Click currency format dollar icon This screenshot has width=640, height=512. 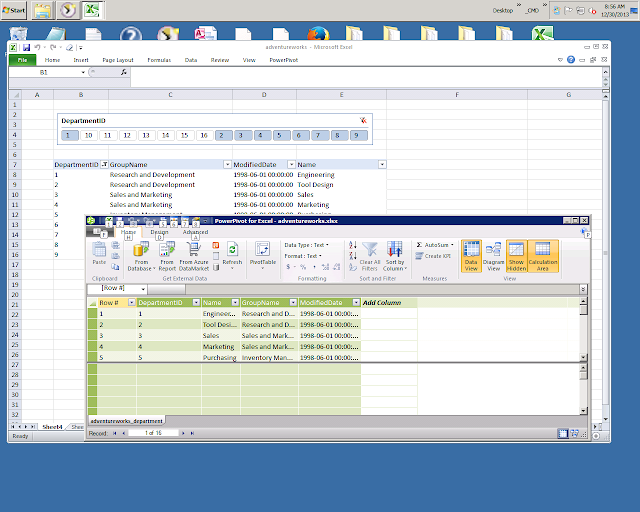pyautogui.click(x=288, y=267)
